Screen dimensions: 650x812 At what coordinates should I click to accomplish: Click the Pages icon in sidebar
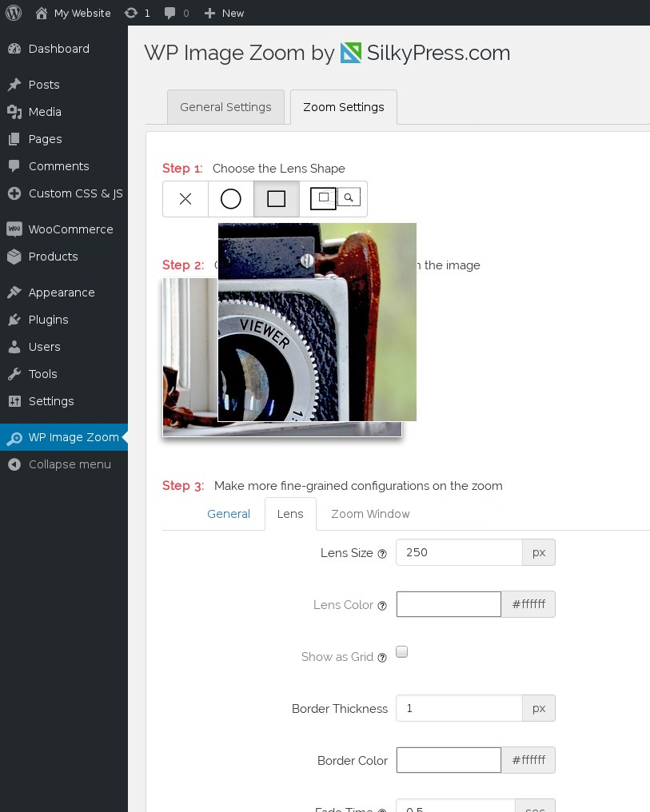[x=14, y=139]
